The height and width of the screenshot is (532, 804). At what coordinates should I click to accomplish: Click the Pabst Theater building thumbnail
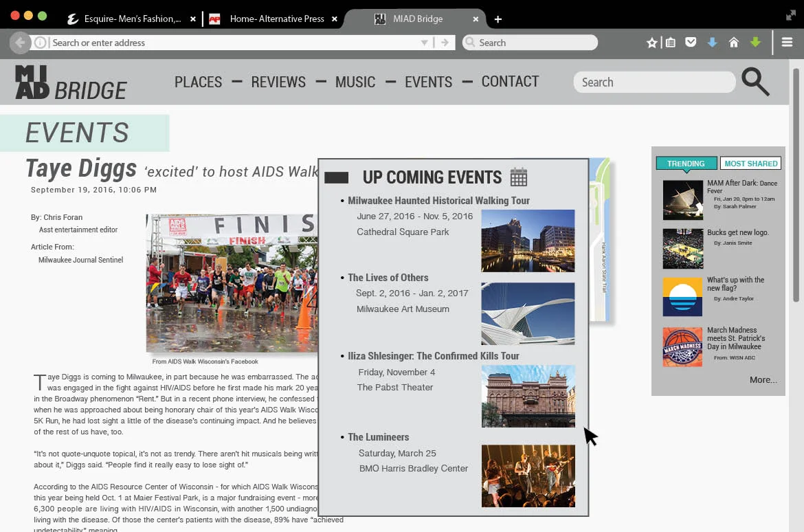tap(528, 396)
